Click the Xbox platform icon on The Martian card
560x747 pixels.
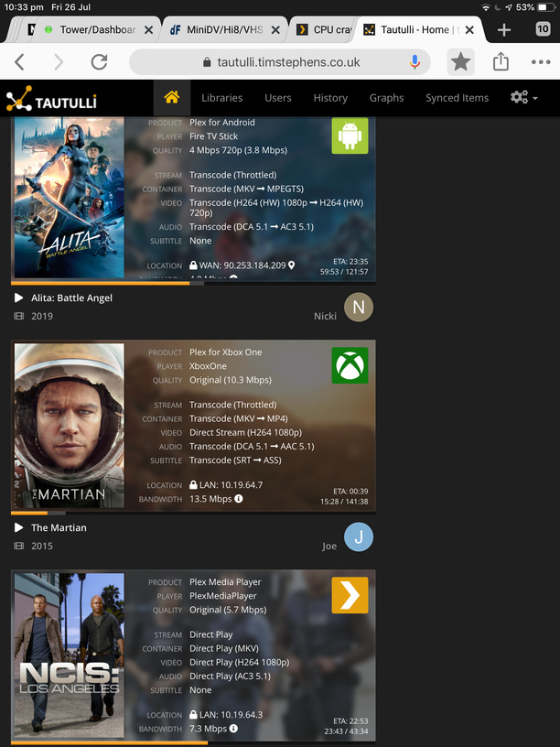pos(350,365)
